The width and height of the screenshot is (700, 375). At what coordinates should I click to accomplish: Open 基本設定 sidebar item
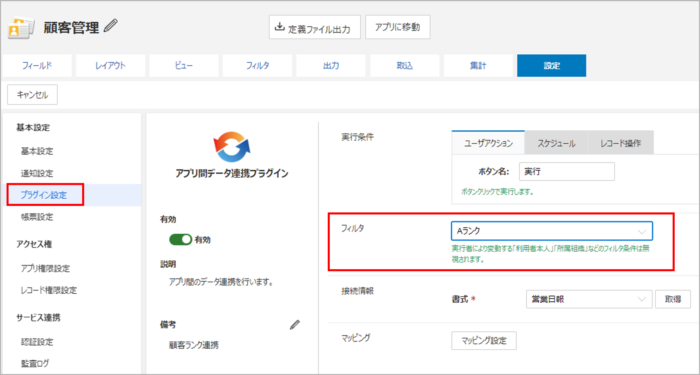[37, 151]
